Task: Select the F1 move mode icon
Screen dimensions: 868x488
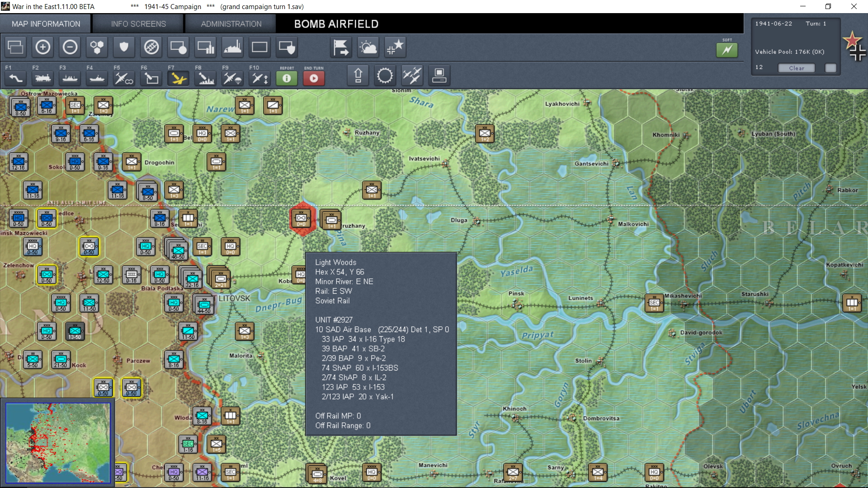Action: click(16, 78)
